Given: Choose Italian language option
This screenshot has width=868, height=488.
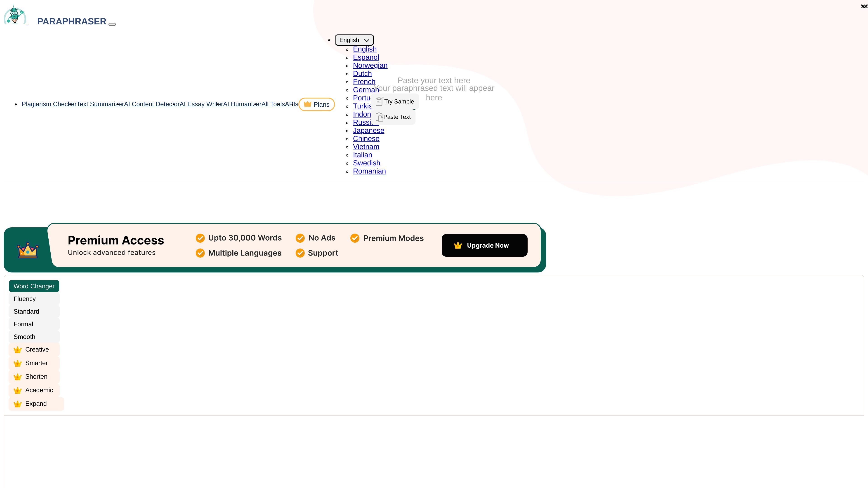Looking at the screenshot, I should click(362, 155).
